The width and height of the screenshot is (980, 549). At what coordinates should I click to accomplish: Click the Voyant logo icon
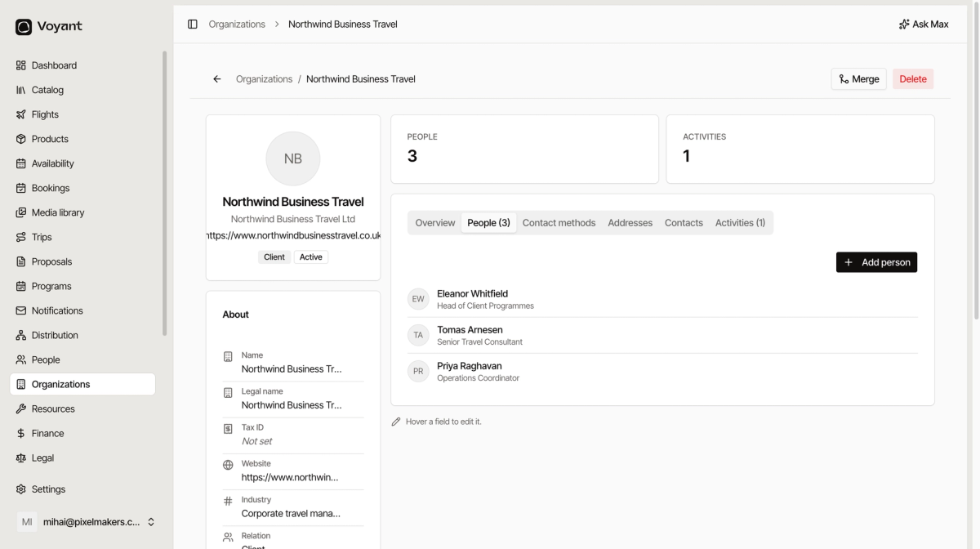[24, 27]
